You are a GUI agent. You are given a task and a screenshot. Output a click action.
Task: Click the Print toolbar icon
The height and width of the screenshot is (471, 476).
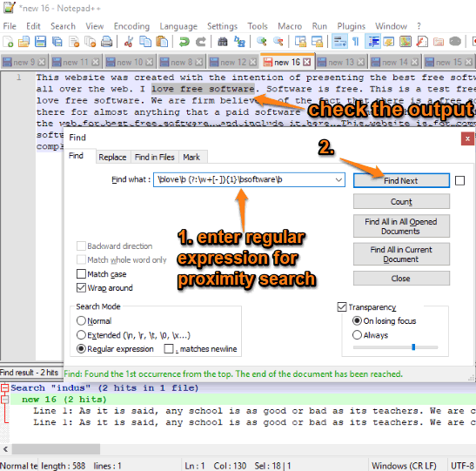coord(106,42)
